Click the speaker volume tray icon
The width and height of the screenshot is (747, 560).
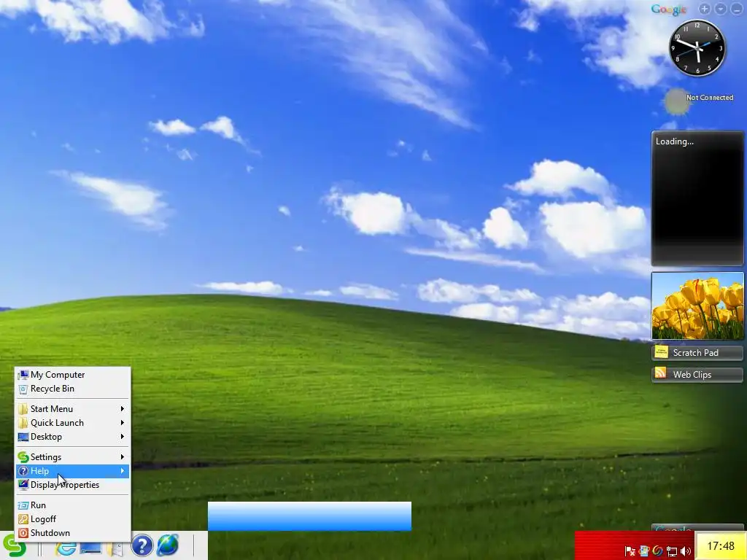pyautogui.click(x=686, y=551)
